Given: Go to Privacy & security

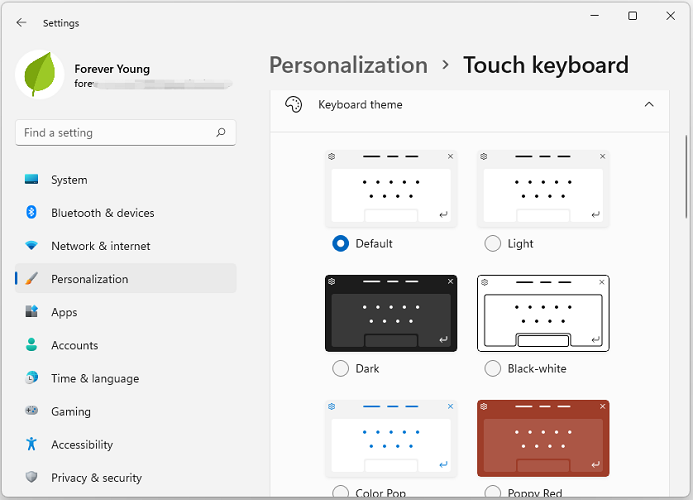Looking at the screenshot, I should tap(126, 477).
